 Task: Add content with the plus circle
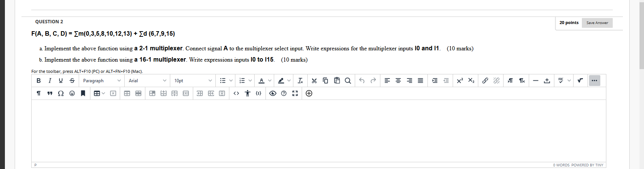point(309,93)
